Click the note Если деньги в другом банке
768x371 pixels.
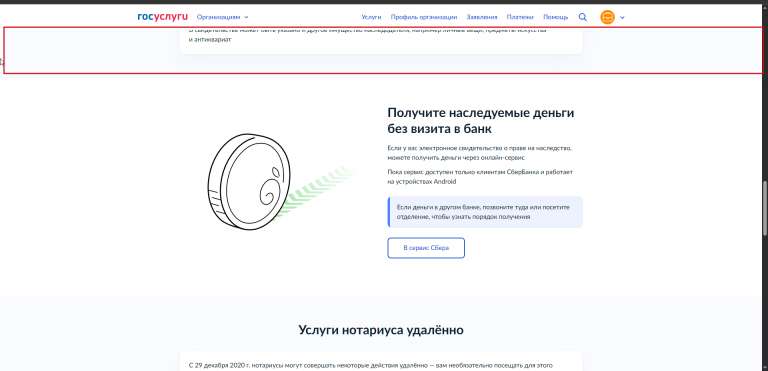[485, 212]
